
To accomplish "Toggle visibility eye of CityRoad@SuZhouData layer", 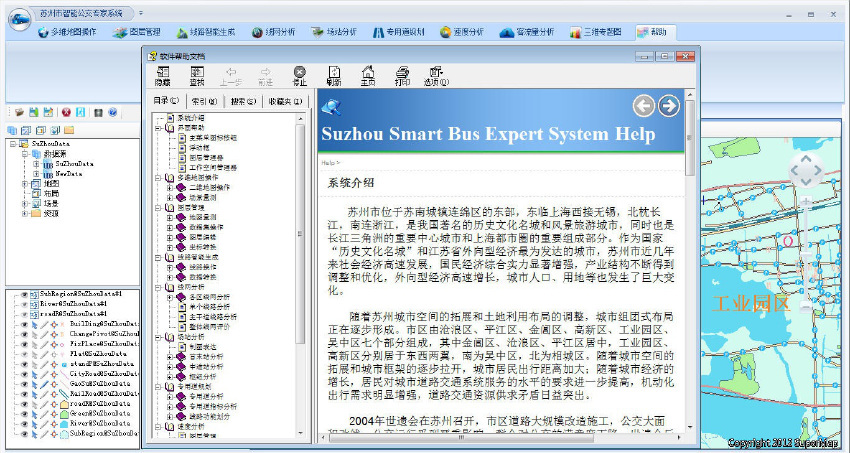I will click(x=24, y=374).
